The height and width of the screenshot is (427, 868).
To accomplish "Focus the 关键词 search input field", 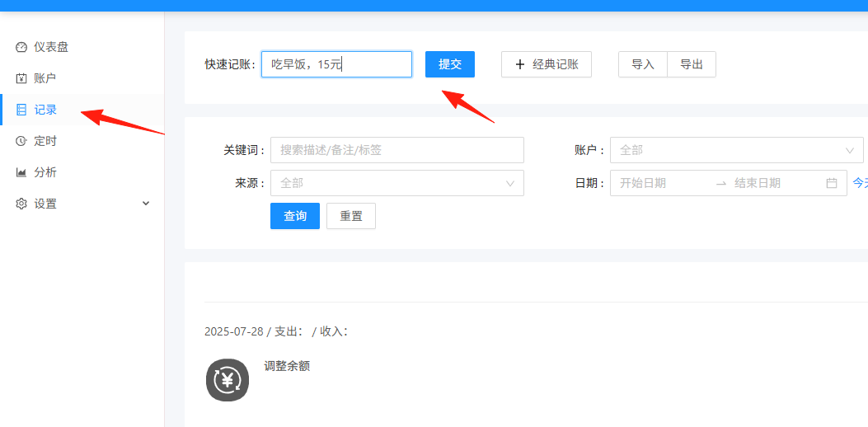I will [x=397, y=150].
